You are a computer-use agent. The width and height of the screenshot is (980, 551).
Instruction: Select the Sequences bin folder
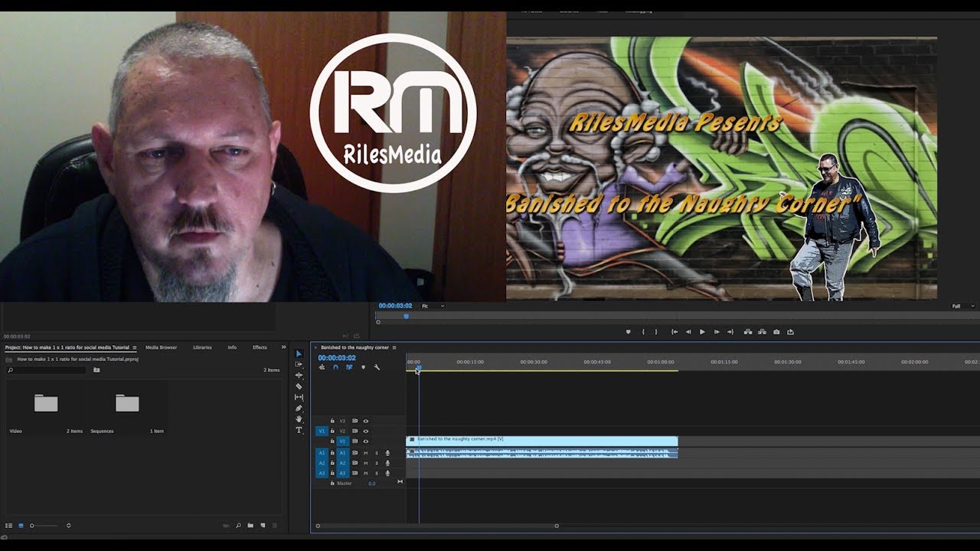(127, 403)
